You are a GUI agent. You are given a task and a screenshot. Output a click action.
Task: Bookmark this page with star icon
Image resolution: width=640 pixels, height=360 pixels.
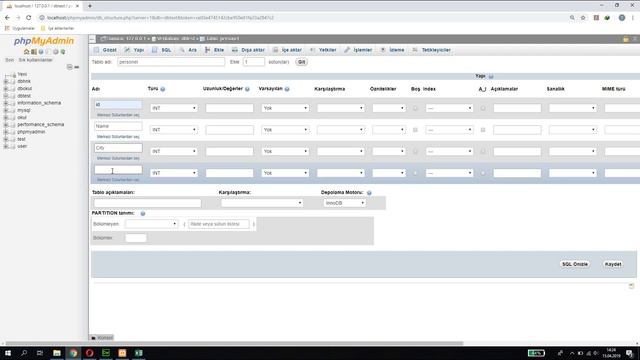(583, 18)
